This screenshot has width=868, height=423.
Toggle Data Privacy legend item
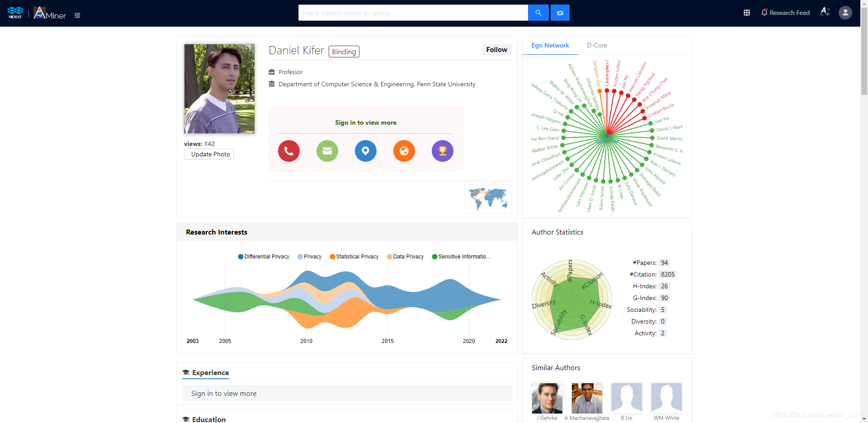click(406, 257)
